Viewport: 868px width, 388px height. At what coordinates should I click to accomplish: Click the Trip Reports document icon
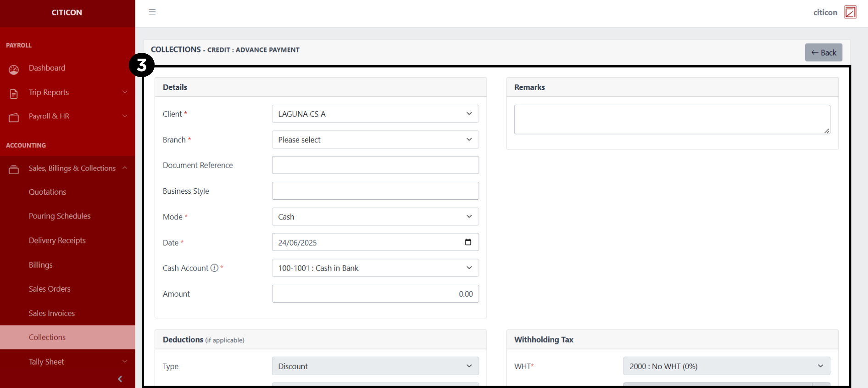14,94
